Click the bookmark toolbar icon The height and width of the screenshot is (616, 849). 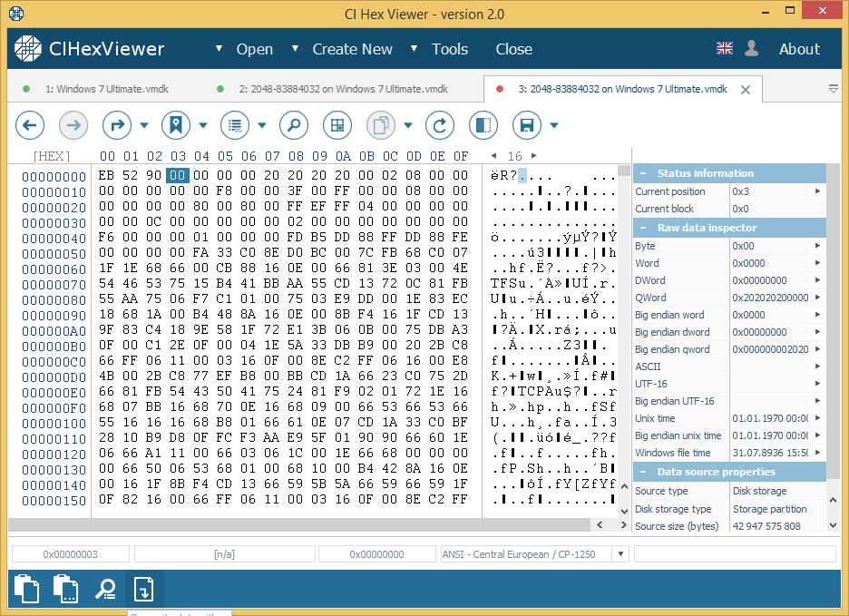pyautogui.click(x=176, y=125)
